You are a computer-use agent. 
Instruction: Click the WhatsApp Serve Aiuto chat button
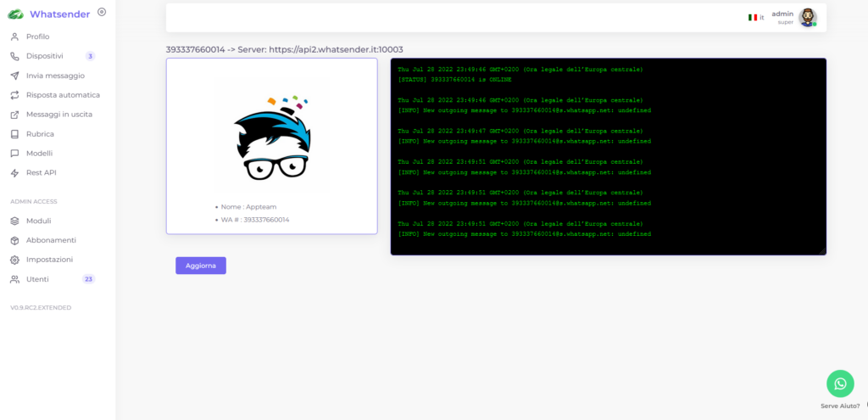click(840, 384)
